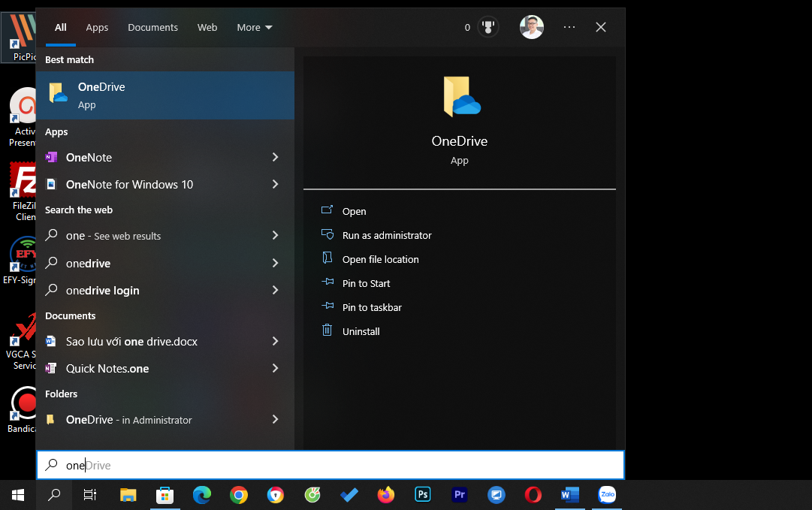Select the All search tab

[61, 28]
